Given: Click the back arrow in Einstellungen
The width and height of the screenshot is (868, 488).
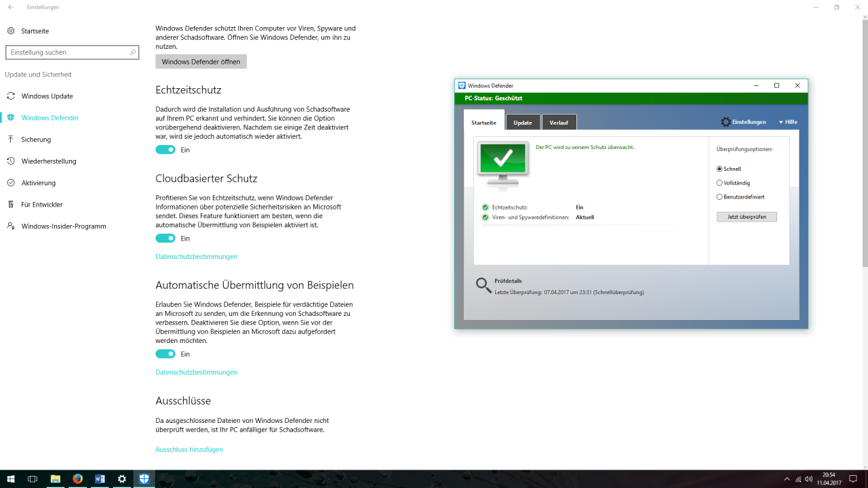Looking at the screenshot, I should (10, 7).
